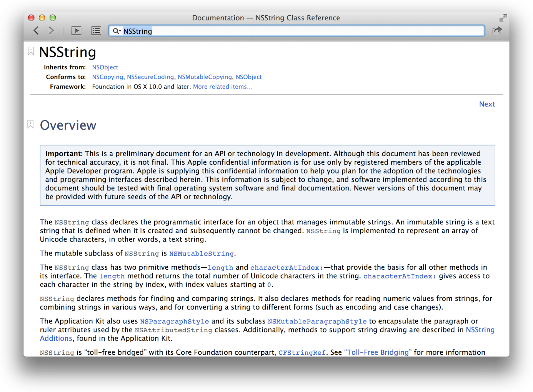Image resolution: width=533 pixels, height=392 pixels.
Task: Open length link before 'method returns'
Action: [112, 276]
